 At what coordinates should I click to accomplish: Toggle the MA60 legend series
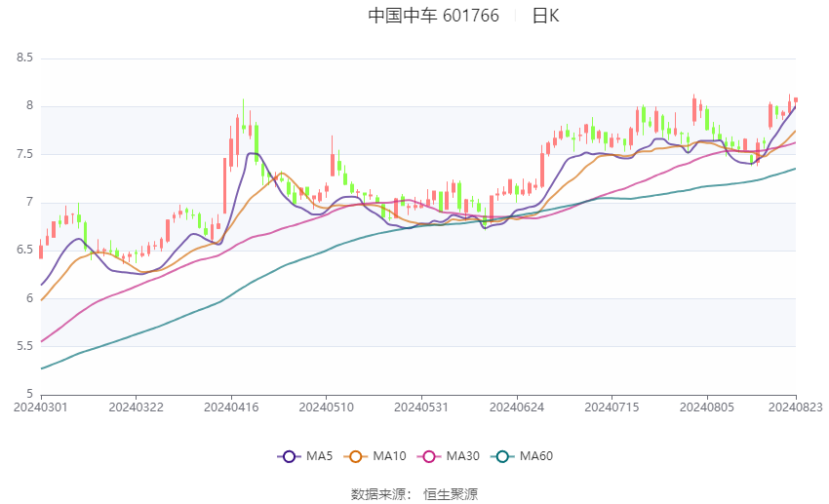tap(522, 456)
